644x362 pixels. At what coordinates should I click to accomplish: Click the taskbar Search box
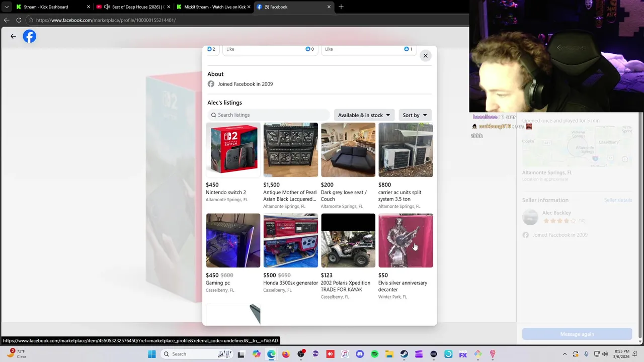(197, 354)
